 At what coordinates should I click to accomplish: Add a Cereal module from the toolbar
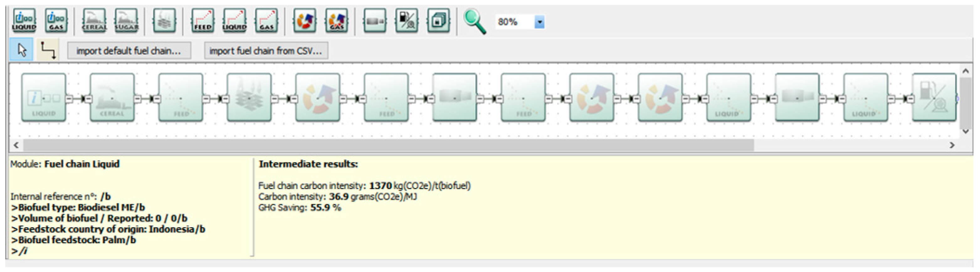pos(94,21)
